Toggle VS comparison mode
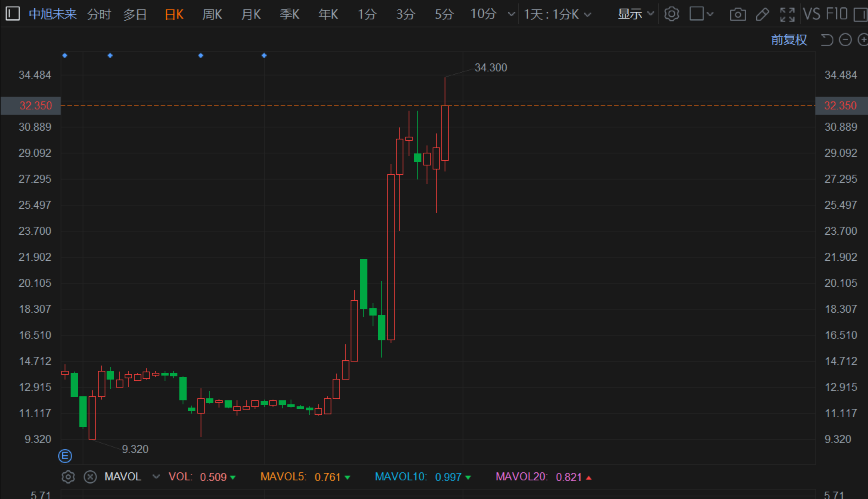This screenshot has width=868, height=499. (x=811, y=14)
